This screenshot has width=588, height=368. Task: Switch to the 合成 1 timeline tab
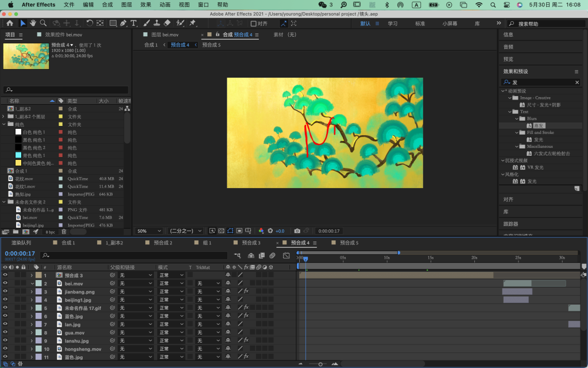(x=68, y=243)
